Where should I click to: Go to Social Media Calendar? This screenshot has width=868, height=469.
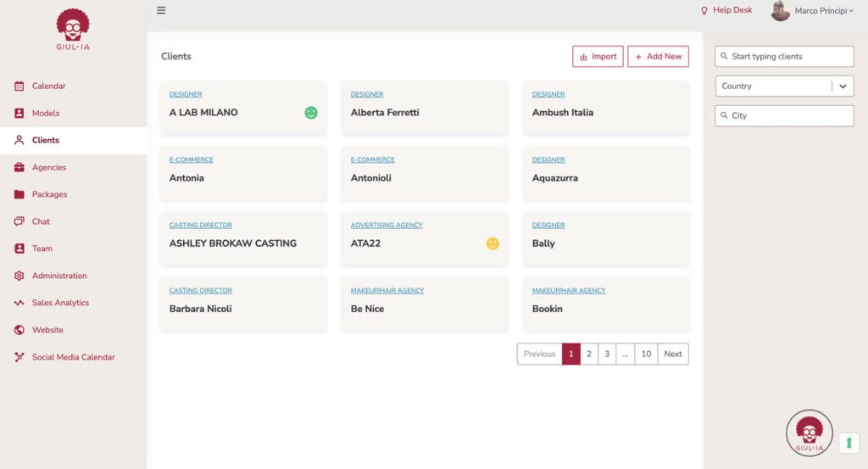(x=73, y=357)
